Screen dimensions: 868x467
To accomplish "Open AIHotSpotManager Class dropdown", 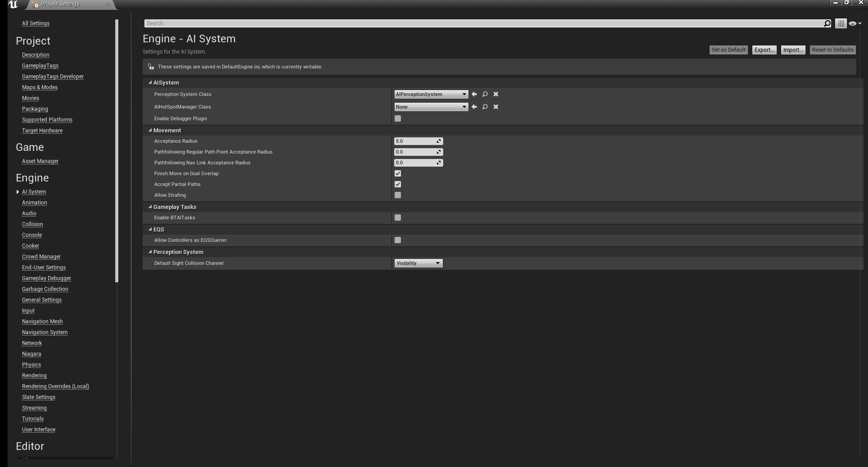I will [431, 107].
